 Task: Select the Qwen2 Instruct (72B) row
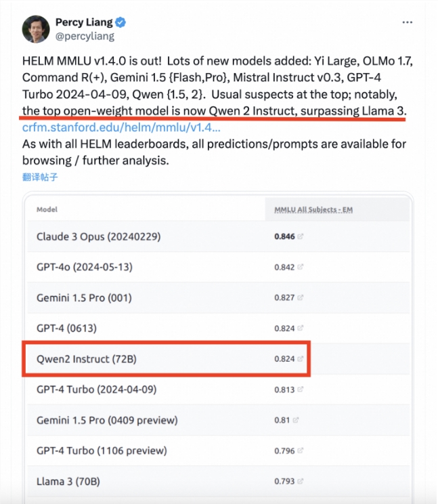[x=87, y=359]
